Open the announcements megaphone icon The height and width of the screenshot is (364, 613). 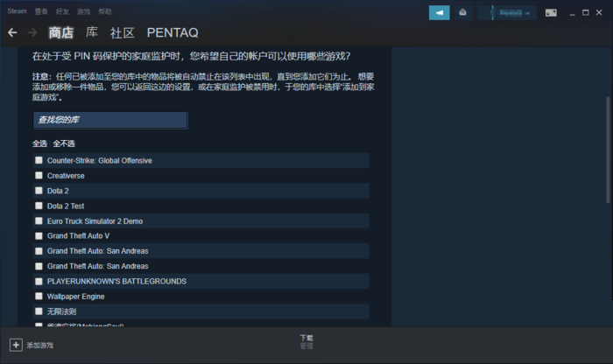pos(440,12)
